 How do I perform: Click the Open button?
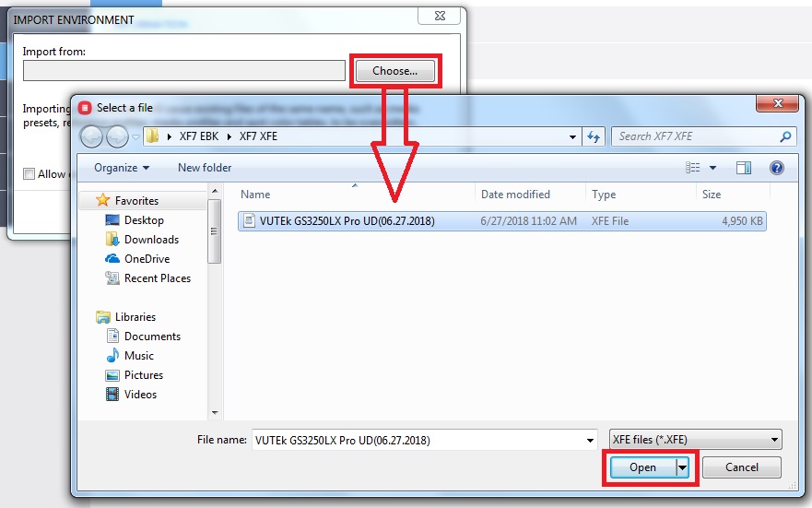coord(642,467)
